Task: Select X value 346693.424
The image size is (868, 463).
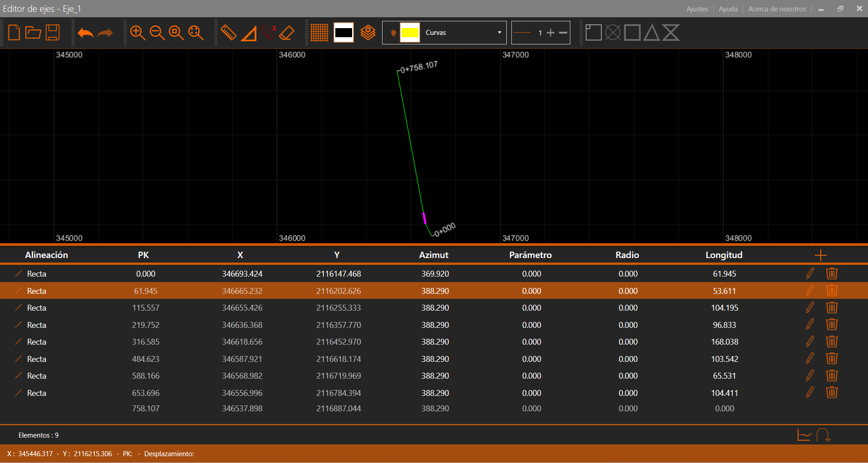Action: pos(242,274)
